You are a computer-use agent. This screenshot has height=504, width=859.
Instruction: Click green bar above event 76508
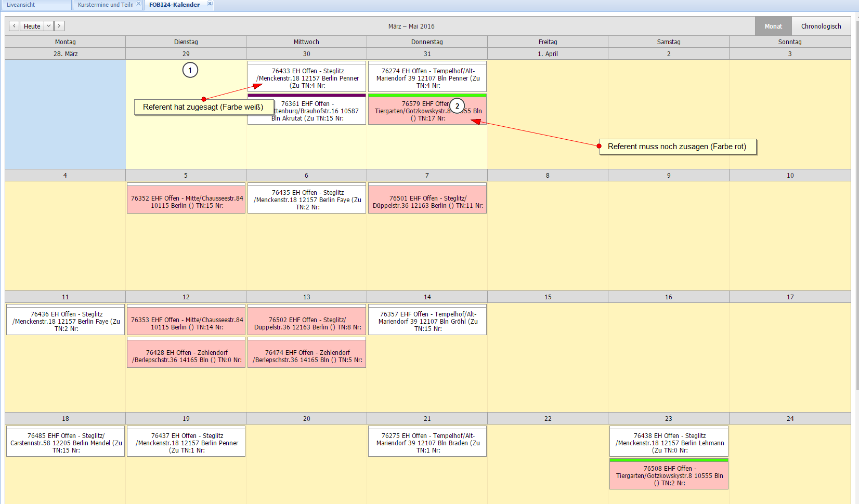click(669, 460)
